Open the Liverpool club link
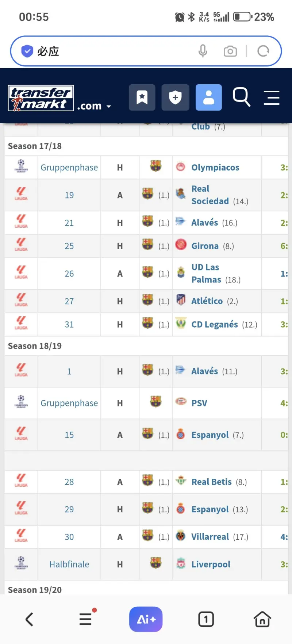The height and width of the screenshot is (644, 292). coord(211,564)
